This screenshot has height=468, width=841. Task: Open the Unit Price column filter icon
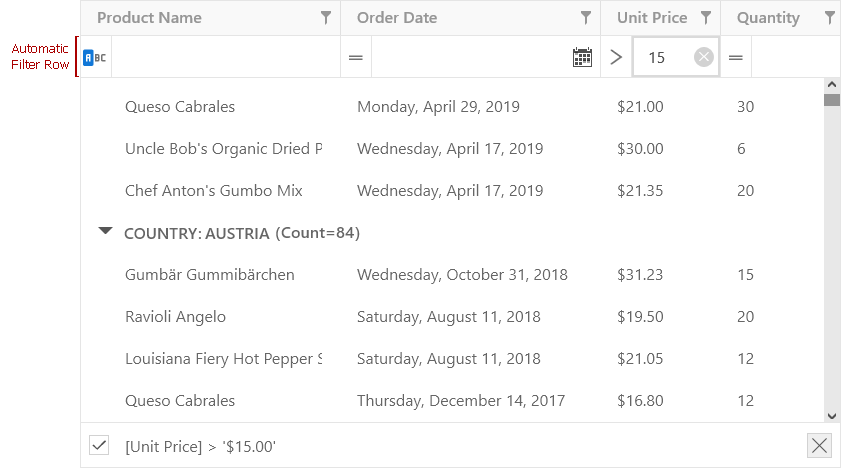click(706, 18)
